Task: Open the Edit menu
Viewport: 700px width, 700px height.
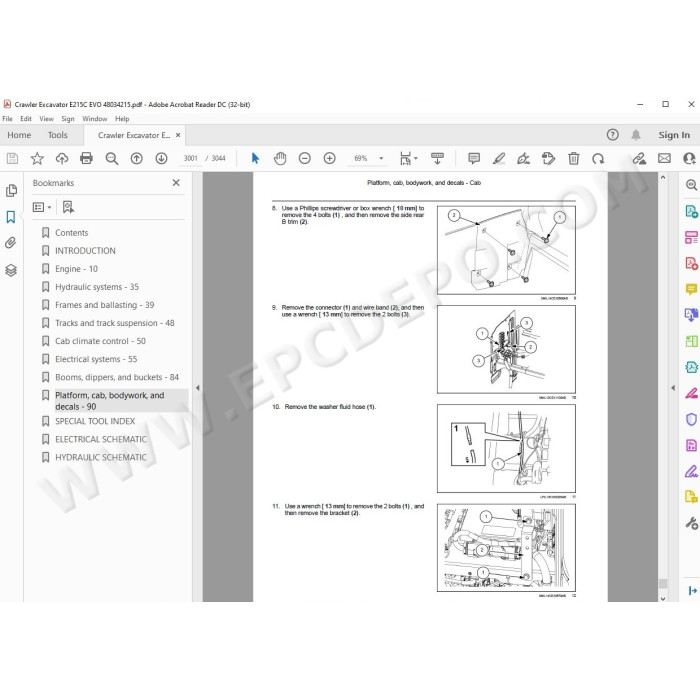Action: pyautogui.click(x=26, y=119)
